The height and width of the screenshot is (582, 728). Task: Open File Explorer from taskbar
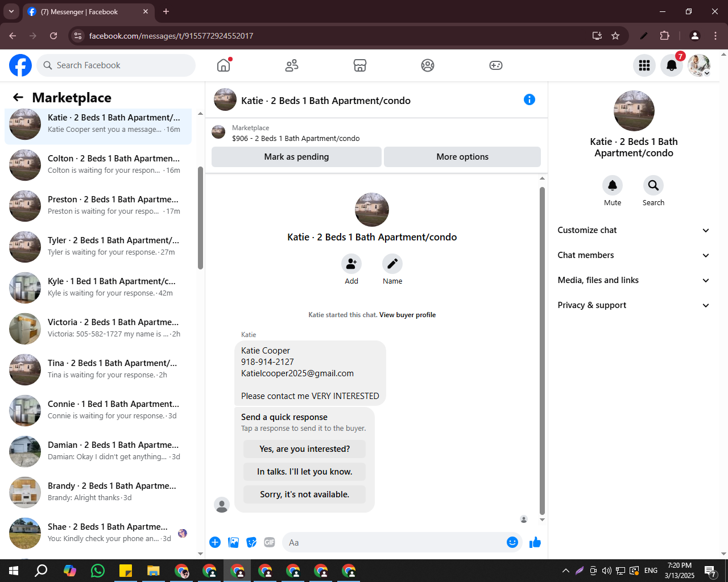pos(154,571)
